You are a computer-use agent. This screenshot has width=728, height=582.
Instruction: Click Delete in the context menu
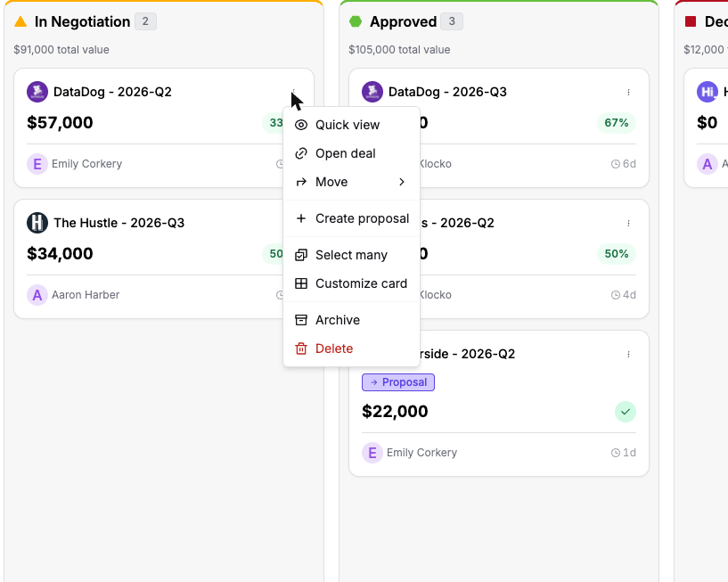click(x=351, y=348)
